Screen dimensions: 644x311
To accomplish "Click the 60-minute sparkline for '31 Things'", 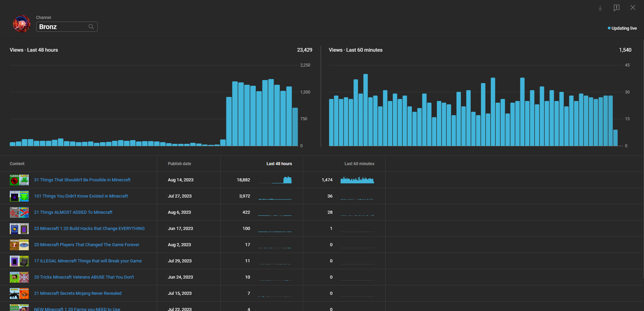I will [357, 180].
